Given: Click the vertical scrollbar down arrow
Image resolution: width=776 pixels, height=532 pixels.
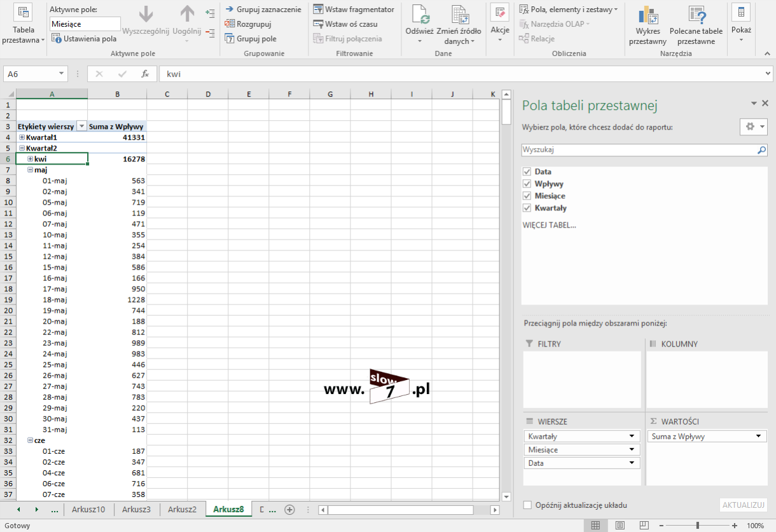Looking at the screenshot, I should (506, 497).
